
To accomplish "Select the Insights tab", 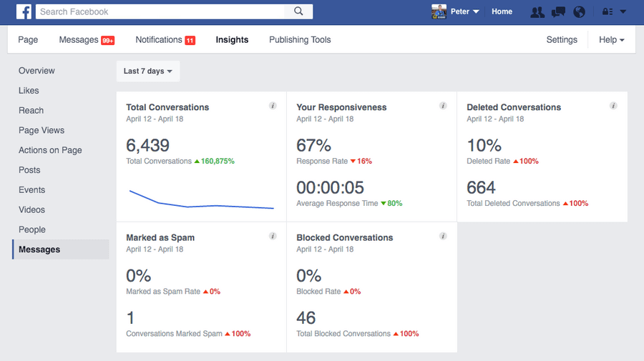I will [x=232, y=40].
